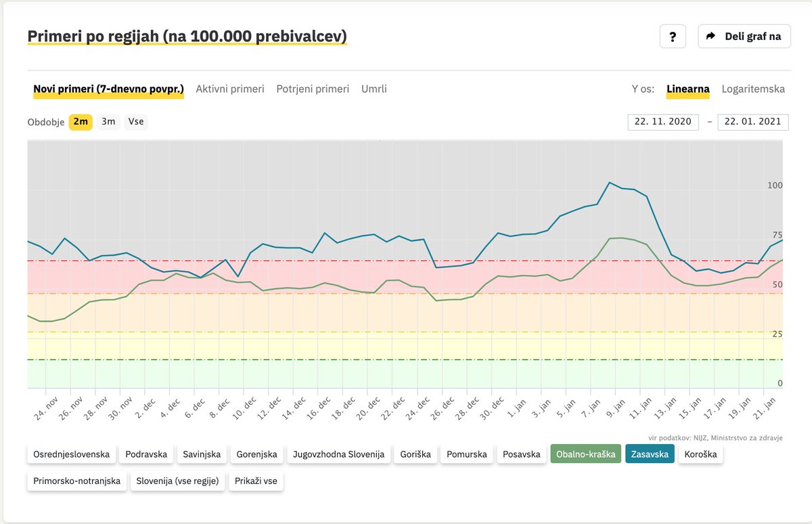Toggle the Osrednjeslovenska region
This screenshot has width=812, height=524.
pyautogui.click(x=71, y=454)
